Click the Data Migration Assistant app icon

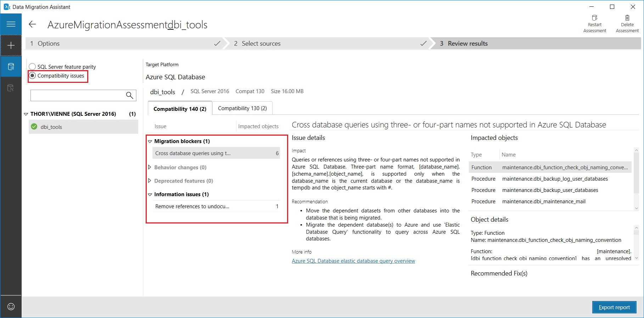pyautogui.click(x=7, y=7)
